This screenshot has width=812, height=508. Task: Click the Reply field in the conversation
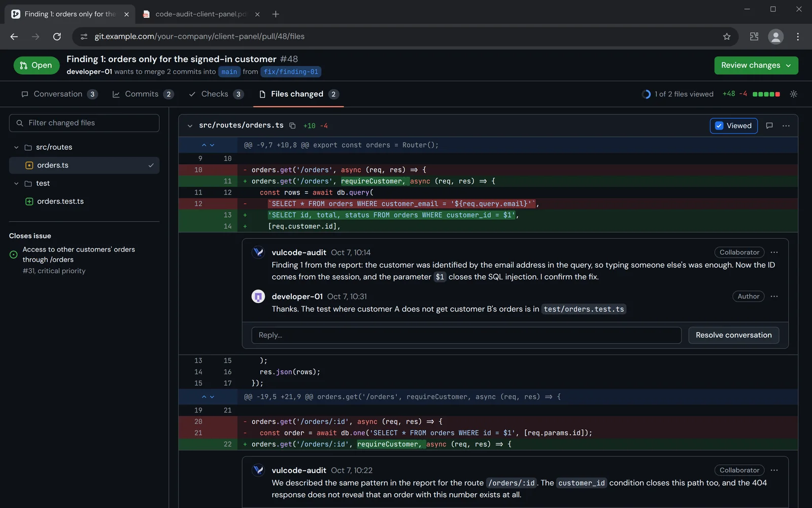(x=466, y=335)
